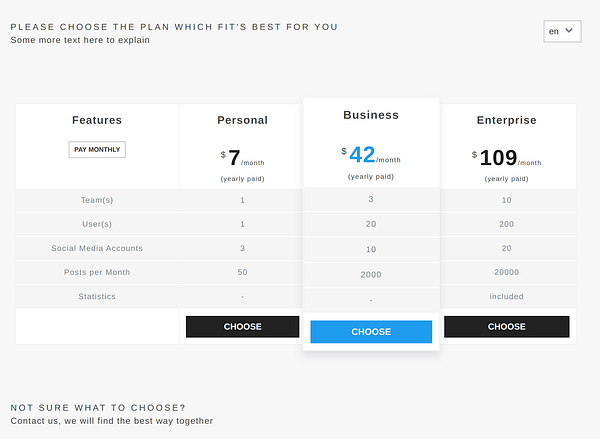Image resolution: width=600 pixels, height=439 pixels.
Task: Click the Social Media Accounts label
Action: click(x=97, y=248)
